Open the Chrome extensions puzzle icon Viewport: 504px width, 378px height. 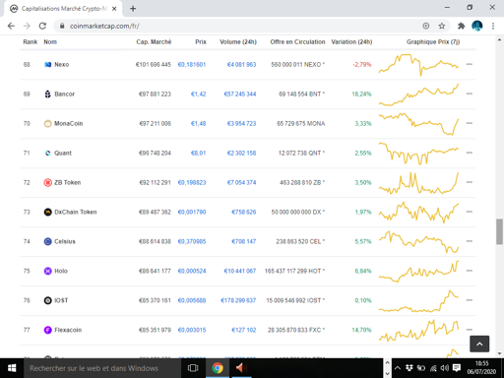(x=461, y=26)
